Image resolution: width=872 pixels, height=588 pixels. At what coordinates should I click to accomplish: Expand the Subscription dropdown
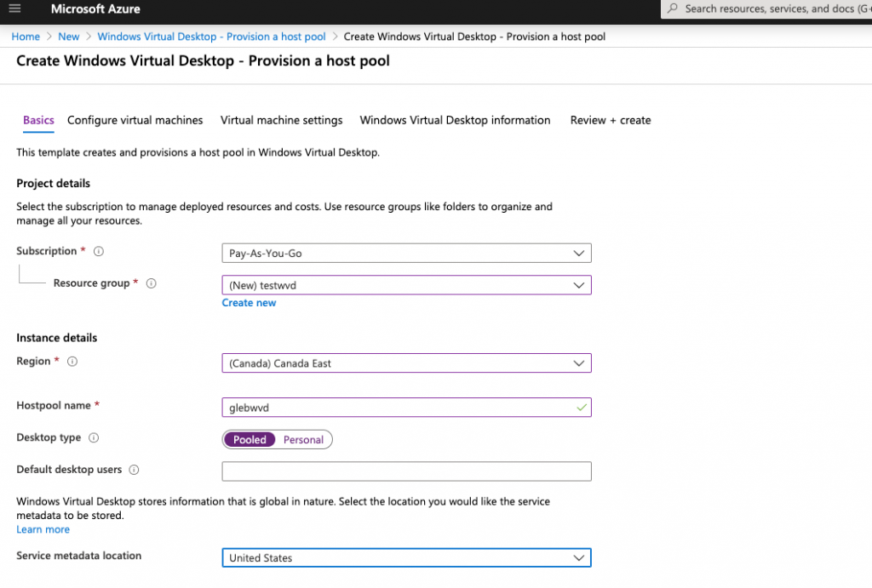(x=406, y=254)
